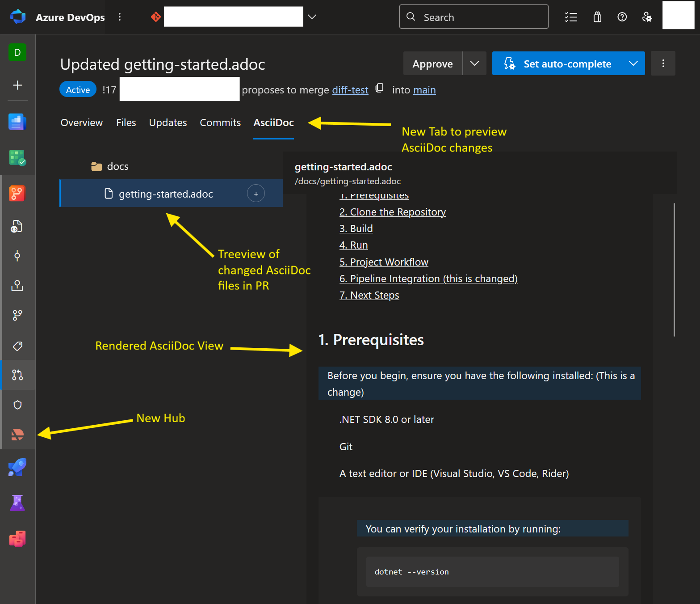The width and height of the screenshot is (700, 604).
Task: Click the Approve button
Action: pyautogui.click(x=432, y=63)
